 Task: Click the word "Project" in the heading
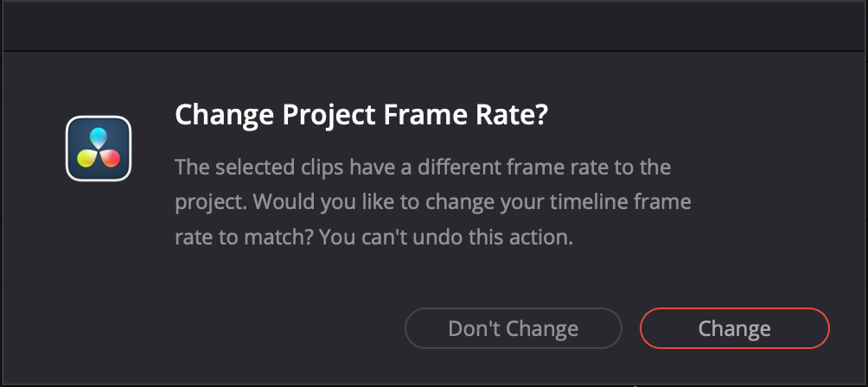pyautogui.click(x=310, y=116)
